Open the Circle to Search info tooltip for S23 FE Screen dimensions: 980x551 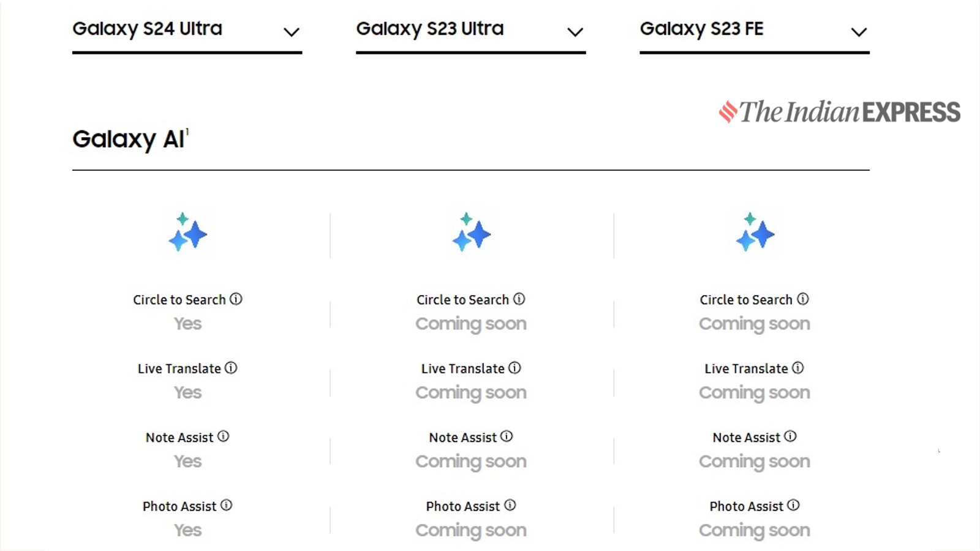tap(802, 299)
